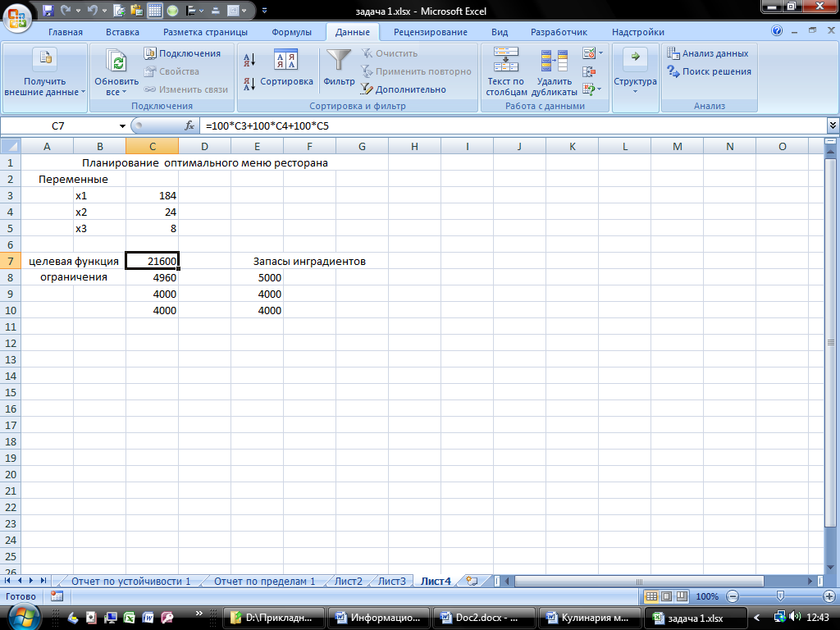This screenshot has height=630, width=840.
Task: Open the Name Box dropdown arrow
Action: tap(122, 126)
